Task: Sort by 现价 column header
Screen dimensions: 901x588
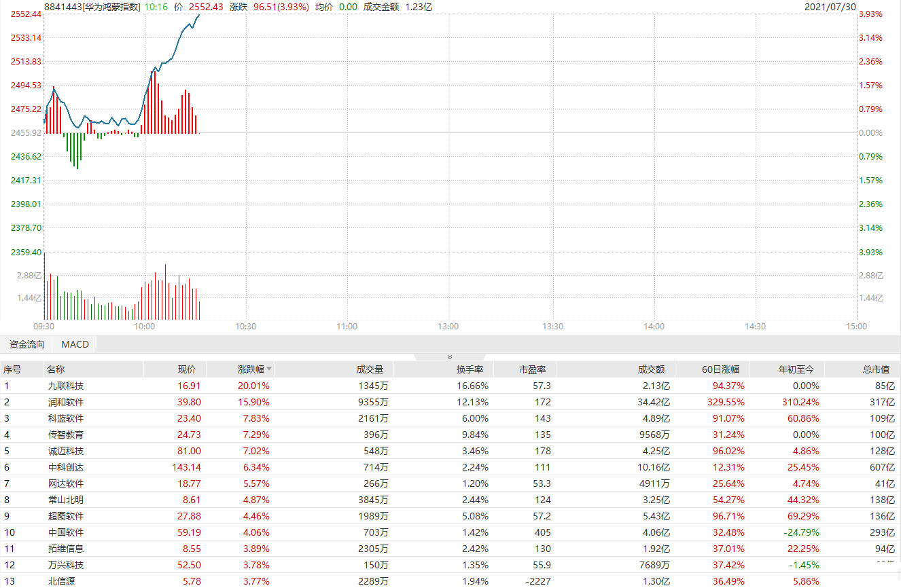Action: (186, 369)
